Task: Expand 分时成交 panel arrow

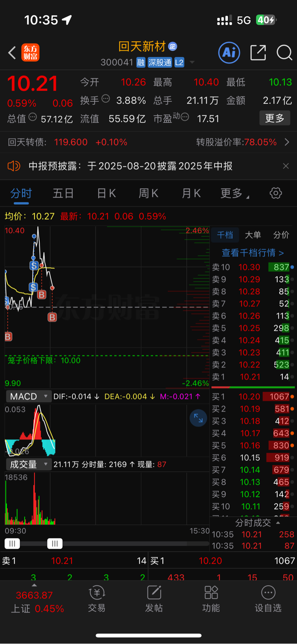Action: click(278, 523)
